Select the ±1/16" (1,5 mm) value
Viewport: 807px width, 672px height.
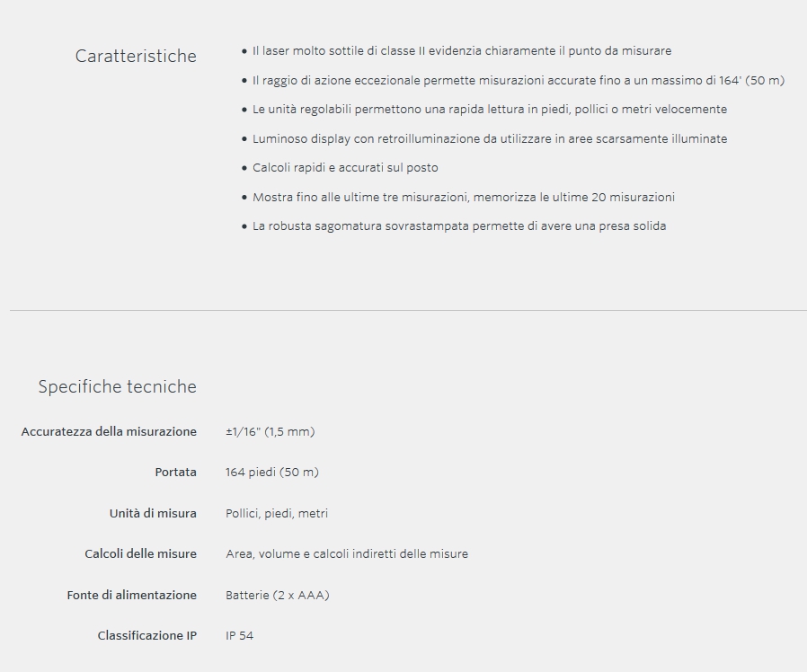[x=270, y=432]
